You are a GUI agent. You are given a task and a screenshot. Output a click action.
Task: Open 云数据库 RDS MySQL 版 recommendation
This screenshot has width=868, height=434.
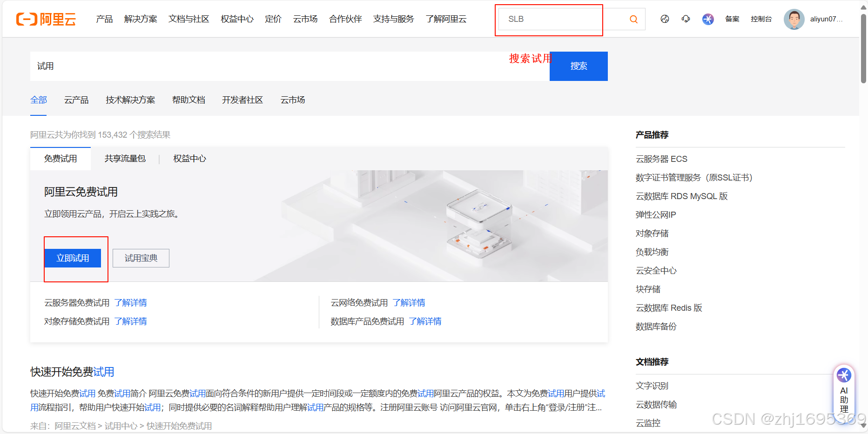click(682, 196)
